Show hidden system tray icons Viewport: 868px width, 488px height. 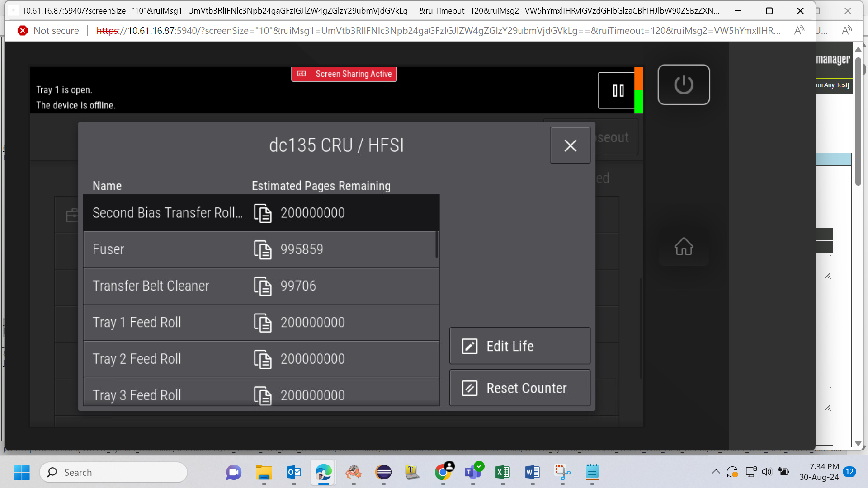coord(716,472)
